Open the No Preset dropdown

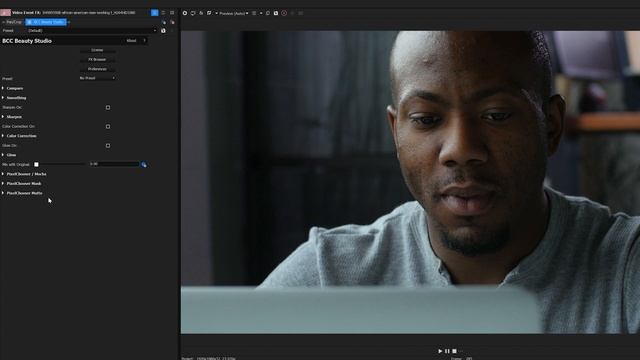click(97, 78)
